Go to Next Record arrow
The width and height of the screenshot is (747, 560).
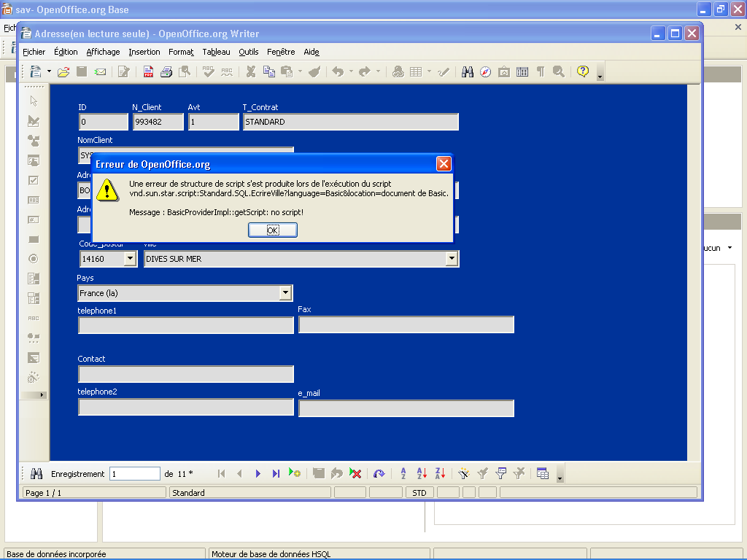[258, 473]
